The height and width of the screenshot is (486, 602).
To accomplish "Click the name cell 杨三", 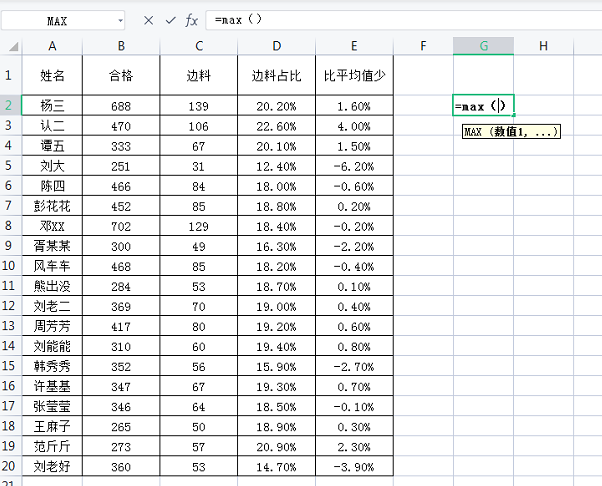I will click(52, 106).
